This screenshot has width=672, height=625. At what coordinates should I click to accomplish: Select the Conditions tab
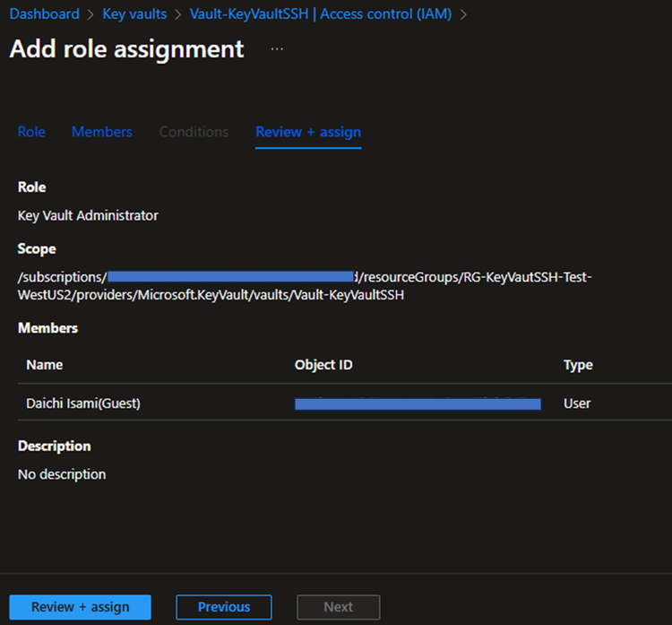click(x=194, y=132)
